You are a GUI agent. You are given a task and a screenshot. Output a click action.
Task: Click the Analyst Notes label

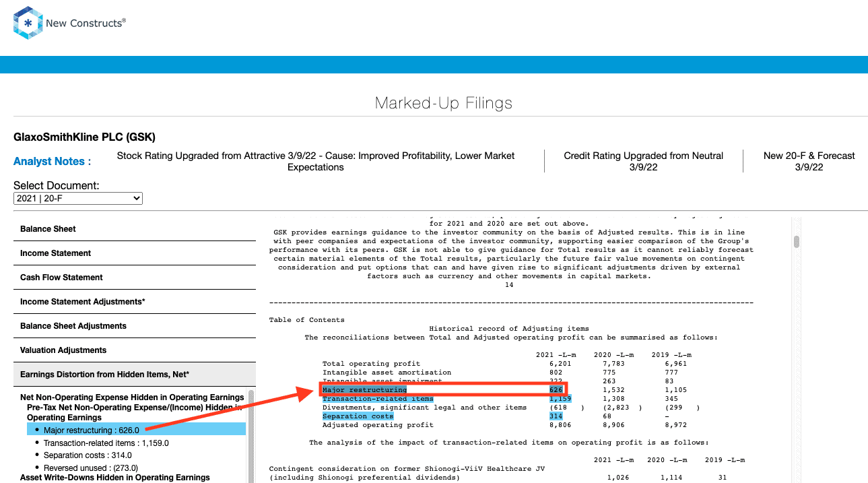tap(52, 162)
